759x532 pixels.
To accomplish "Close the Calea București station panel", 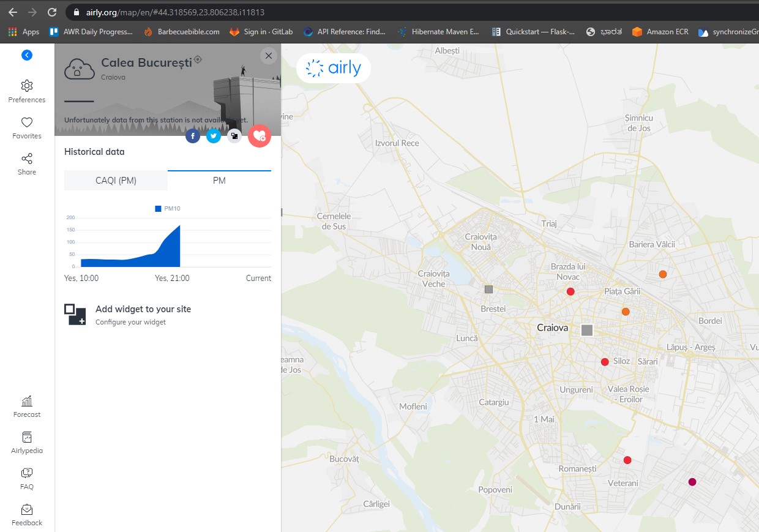I will [x=268, y=56].
